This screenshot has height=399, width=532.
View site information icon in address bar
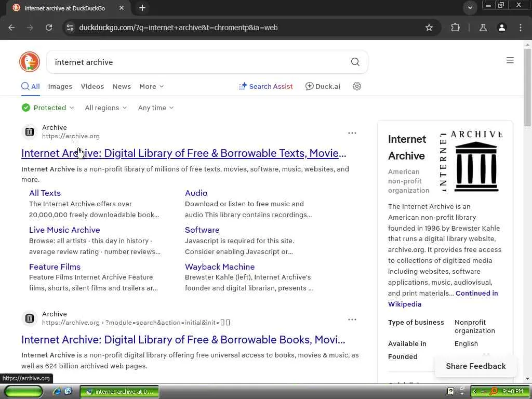tap(70, 28)
